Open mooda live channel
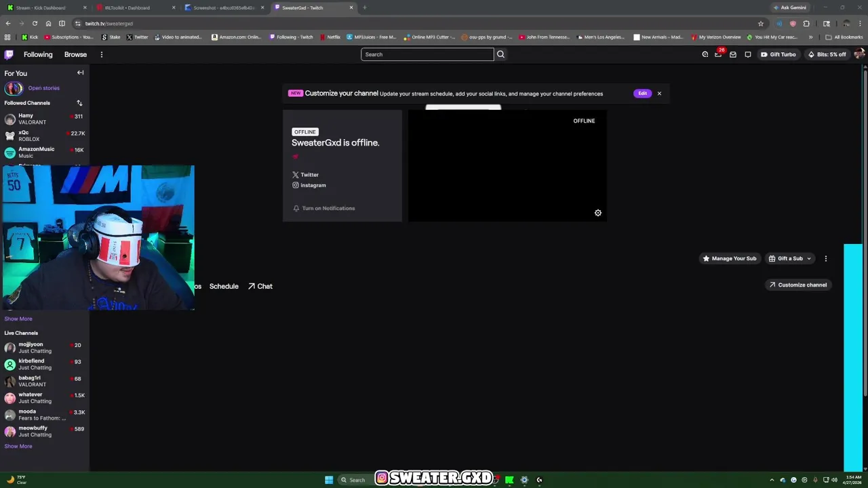Image resolution: width=868 pixels, height=488 pixels. click(44, 415)
